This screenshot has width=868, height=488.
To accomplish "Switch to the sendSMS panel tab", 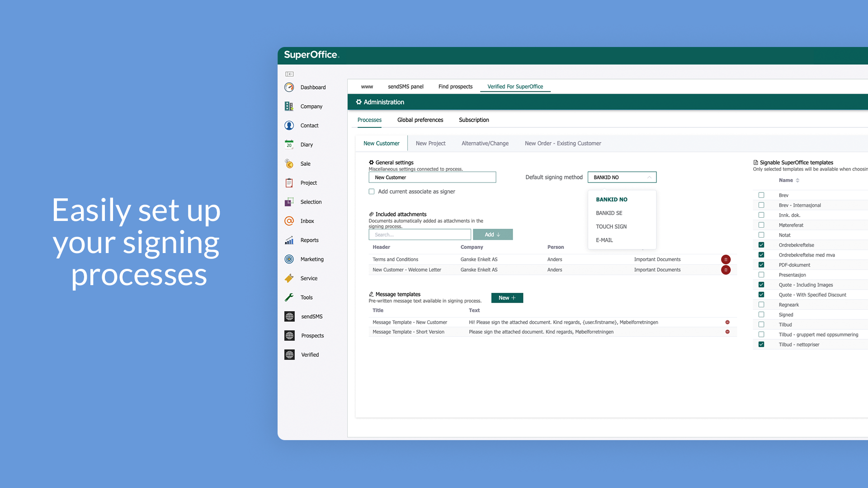I will click(x=406, y=86).
